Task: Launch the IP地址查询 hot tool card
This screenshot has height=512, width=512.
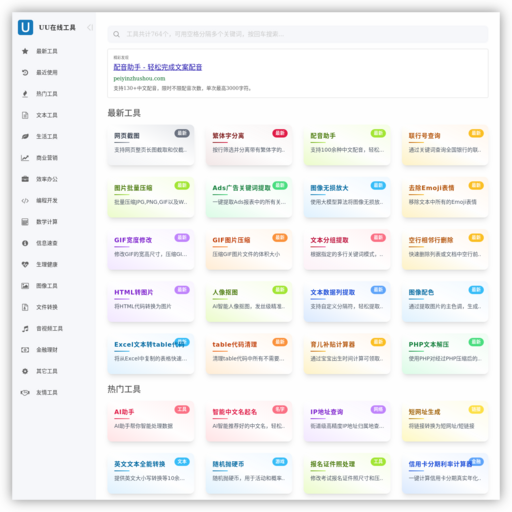Action: (x=347, y=421)
